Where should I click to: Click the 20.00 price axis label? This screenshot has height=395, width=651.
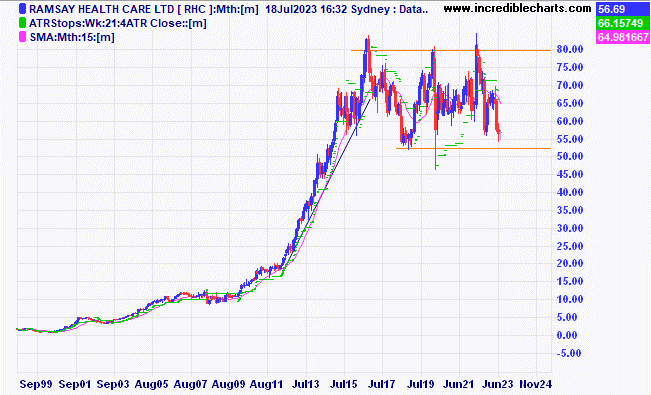point(570,263)
